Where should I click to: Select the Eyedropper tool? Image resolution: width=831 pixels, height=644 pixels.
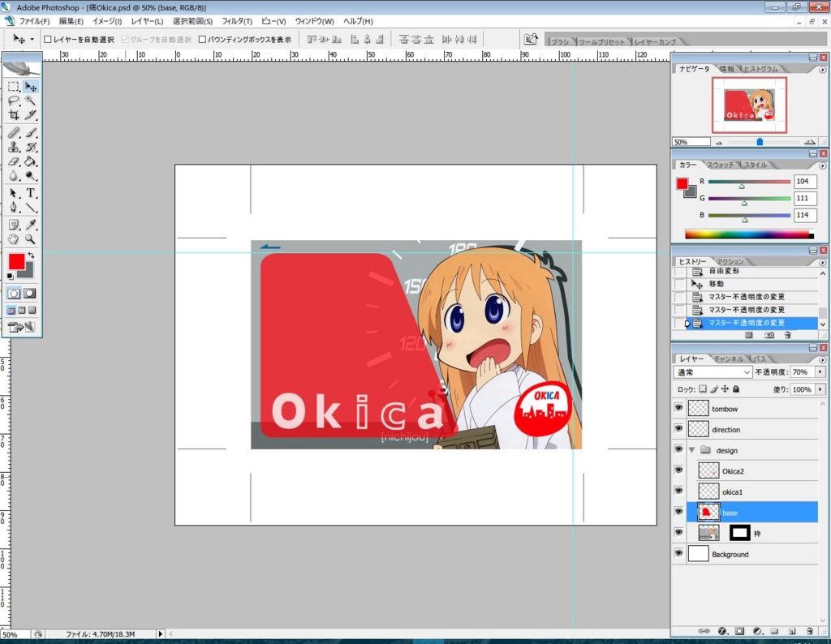pos(31,225)
